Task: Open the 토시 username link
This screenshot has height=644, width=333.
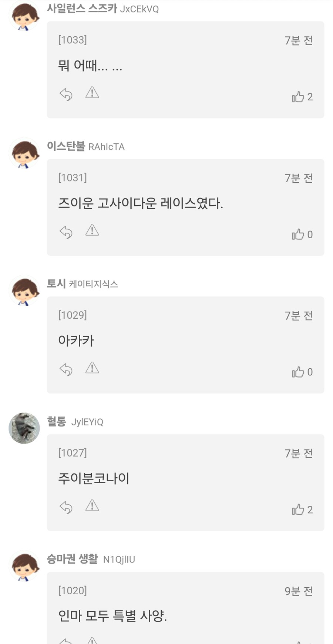Action: pyautogui.click(x=56, y=283)
